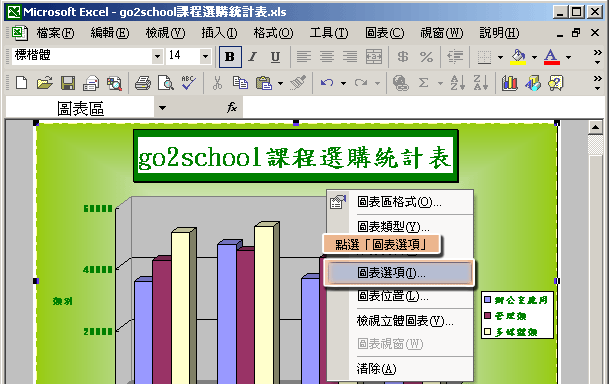This screenshot has width=609, height=384.
Task: Open the undo history dropdown
Action: pos(343,83)
